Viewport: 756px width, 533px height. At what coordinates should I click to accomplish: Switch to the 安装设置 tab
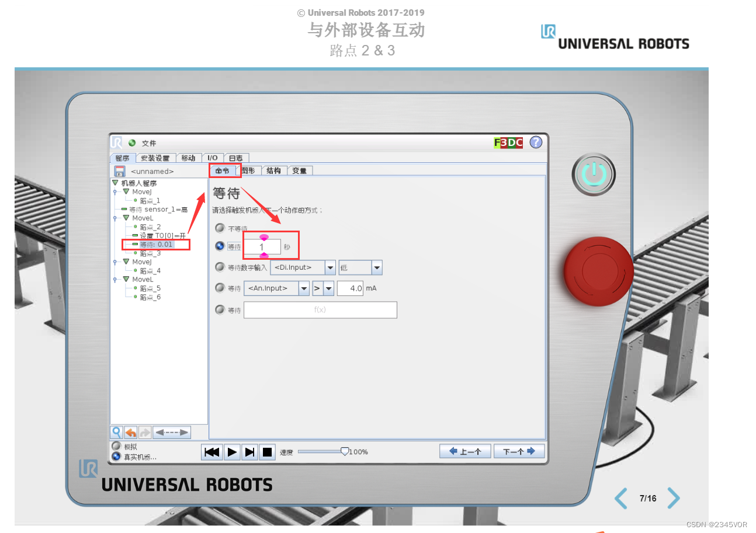click(155, 158)
